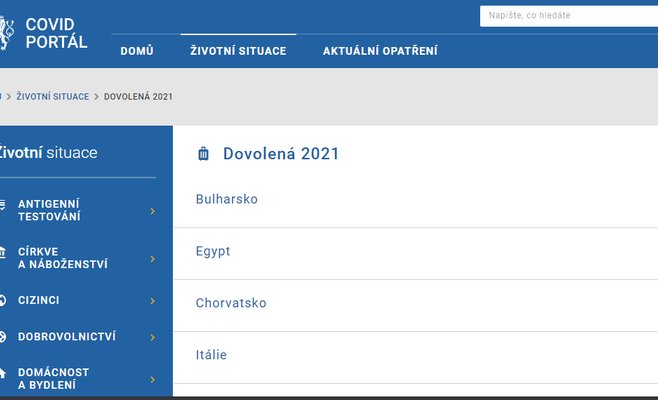Image resolution: width=658 pixels, height=400 pixels.
Task: Click the Cizinci sidebar icon
Action: click(x=3, y=300)
